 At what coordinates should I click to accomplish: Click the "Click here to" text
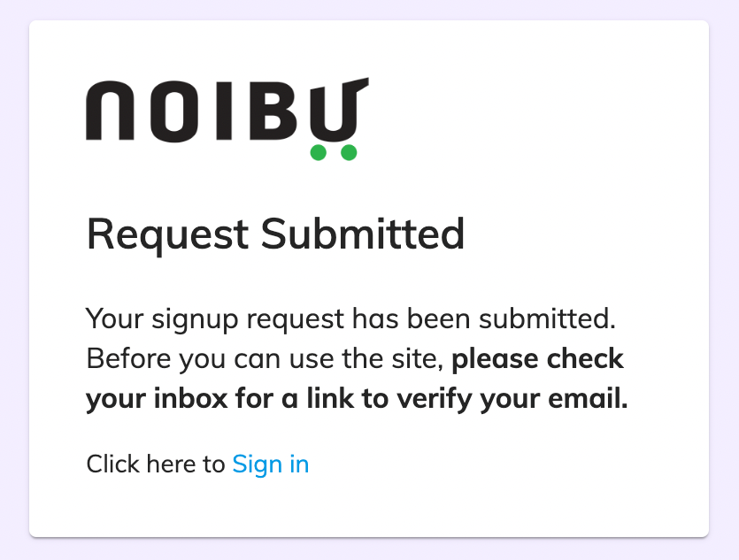coord(156,464)
